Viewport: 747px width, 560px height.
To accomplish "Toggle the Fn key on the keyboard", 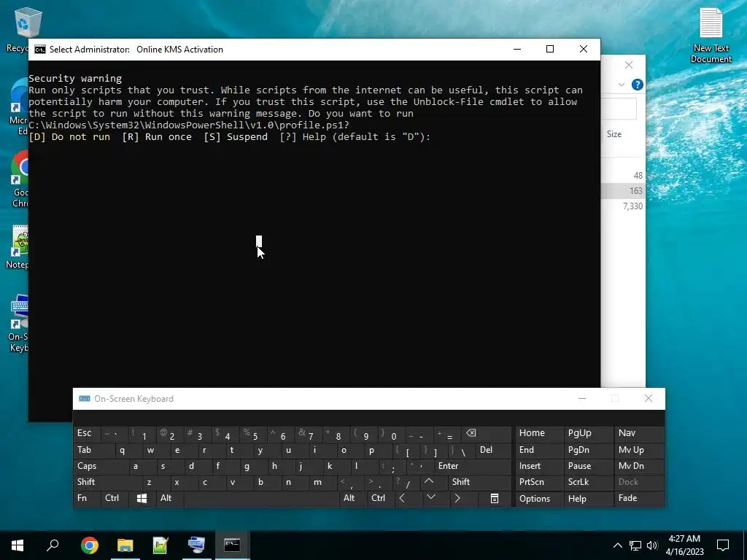I will 88,499.
